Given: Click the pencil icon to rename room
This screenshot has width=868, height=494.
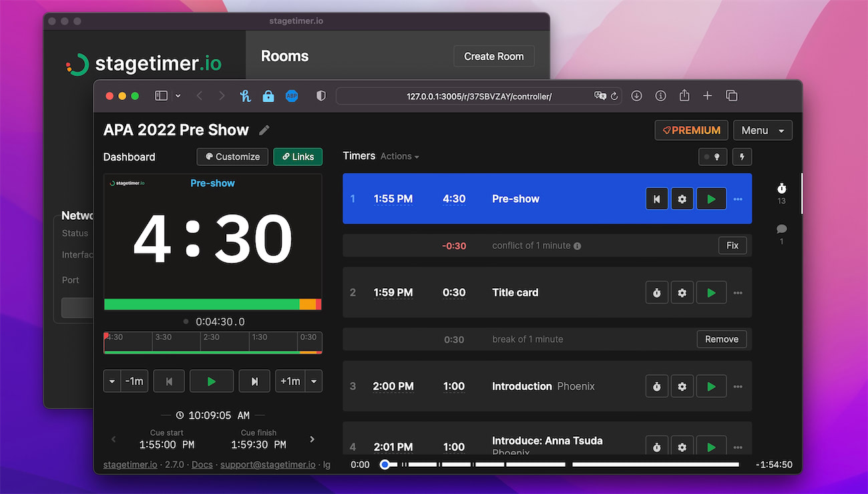Looking at the screenshot, I should click(x=264, y=130).
